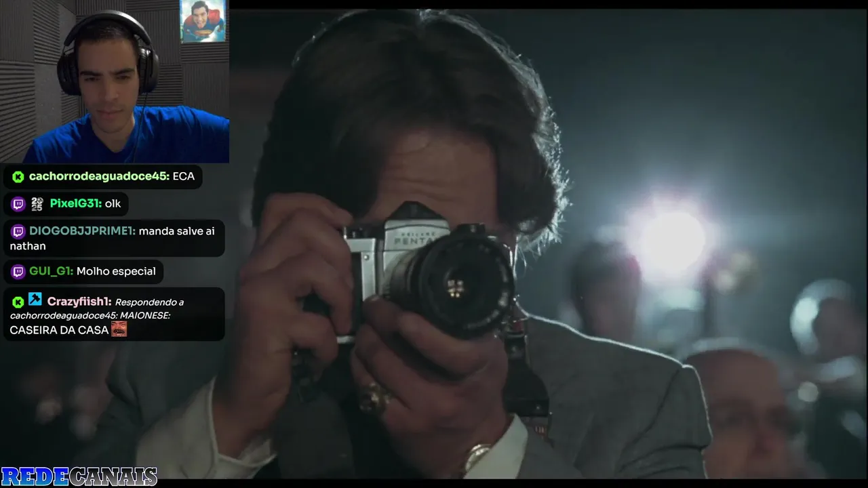Click the Twitch icon beside DIOGOBJJPRIME1
The height and width of the screenshot is (488, 868).
click(18, 232)
